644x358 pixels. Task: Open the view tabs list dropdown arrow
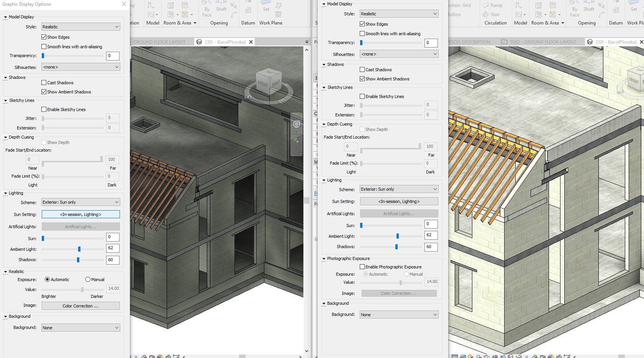(306, 42)
